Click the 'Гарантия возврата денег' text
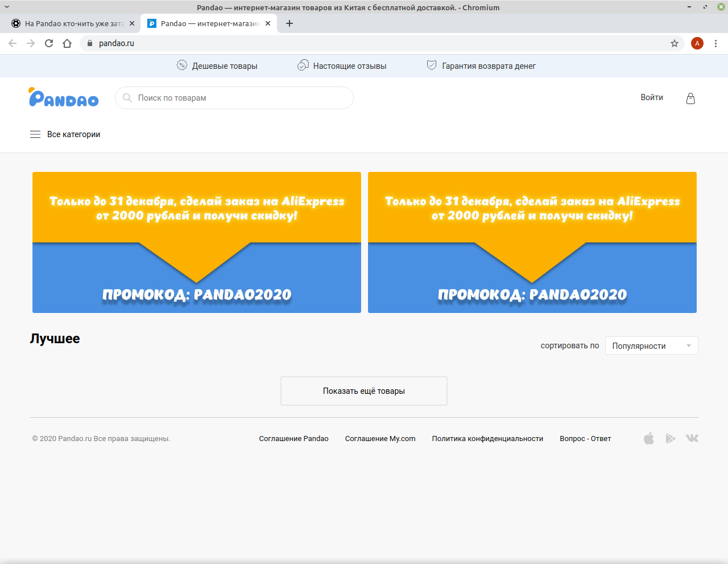728x564 pixels. pos(489,66)
